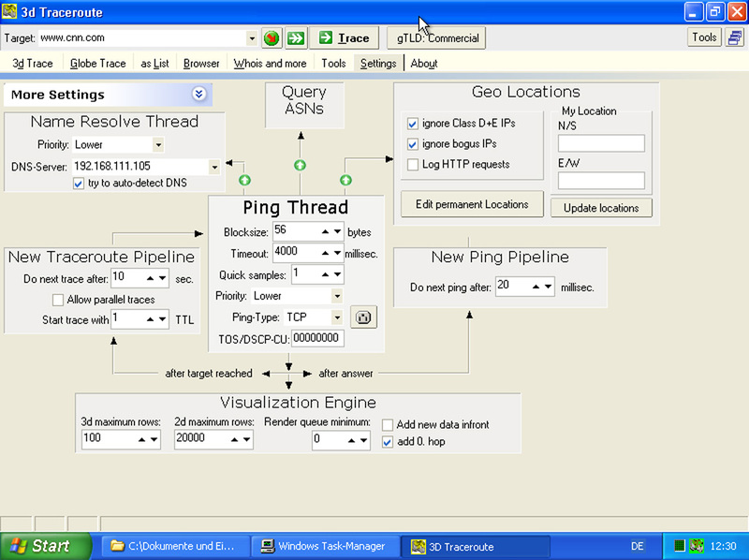
Task: Increase 3d maximum rows value
Action: (x=142, y=439)
